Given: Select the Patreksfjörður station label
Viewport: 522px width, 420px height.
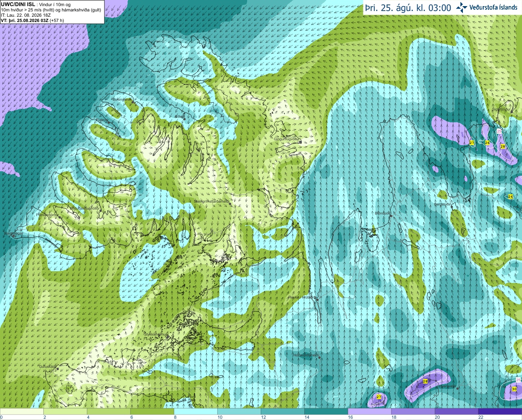Looking at the screenshot, I should click(47, 214).
